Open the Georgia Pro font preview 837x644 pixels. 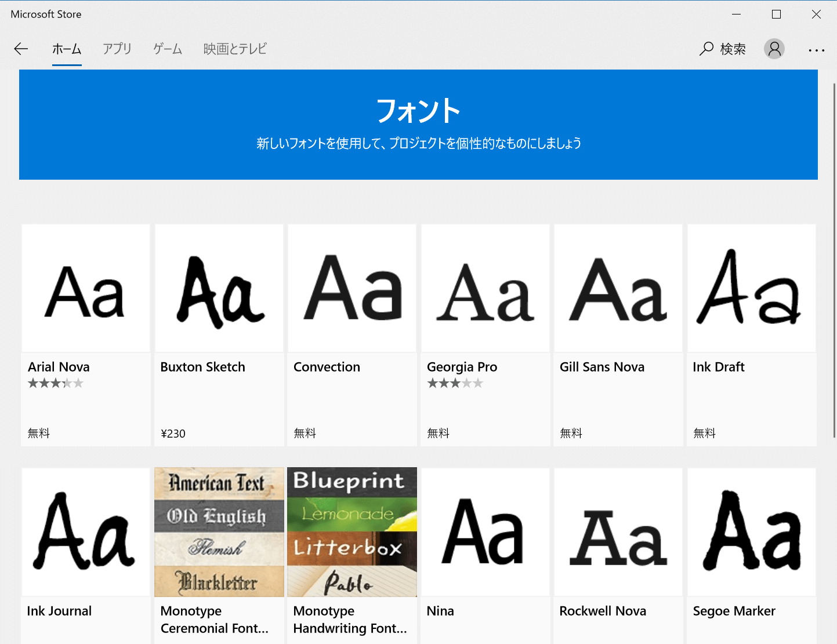(x=485, y=288)
